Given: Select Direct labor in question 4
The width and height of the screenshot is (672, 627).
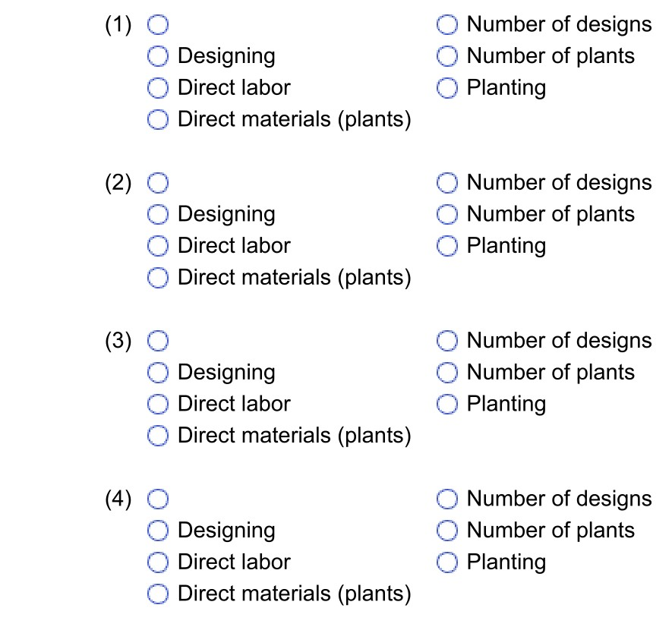Looking at the screenshot, I should [158, 562].
